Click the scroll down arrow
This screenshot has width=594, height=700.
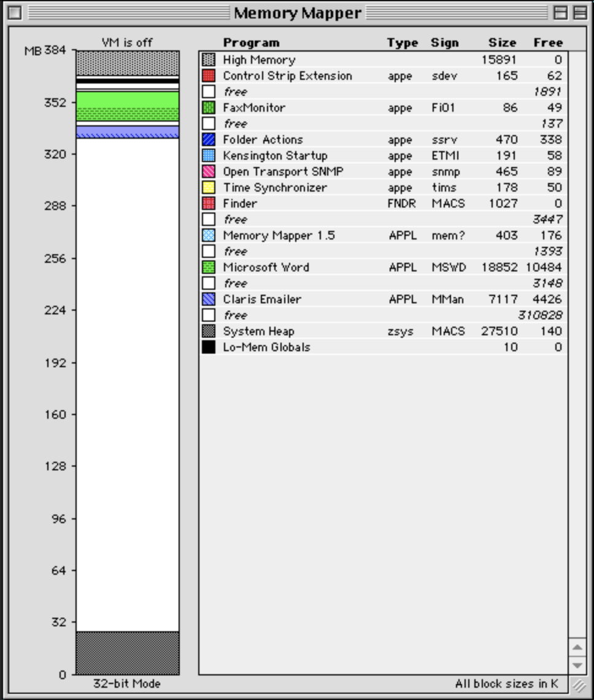coord(577,665)
